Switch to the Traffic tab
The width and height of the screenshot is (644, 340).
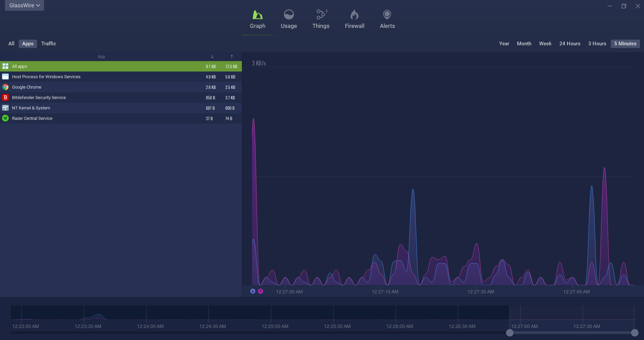(49, 44)
